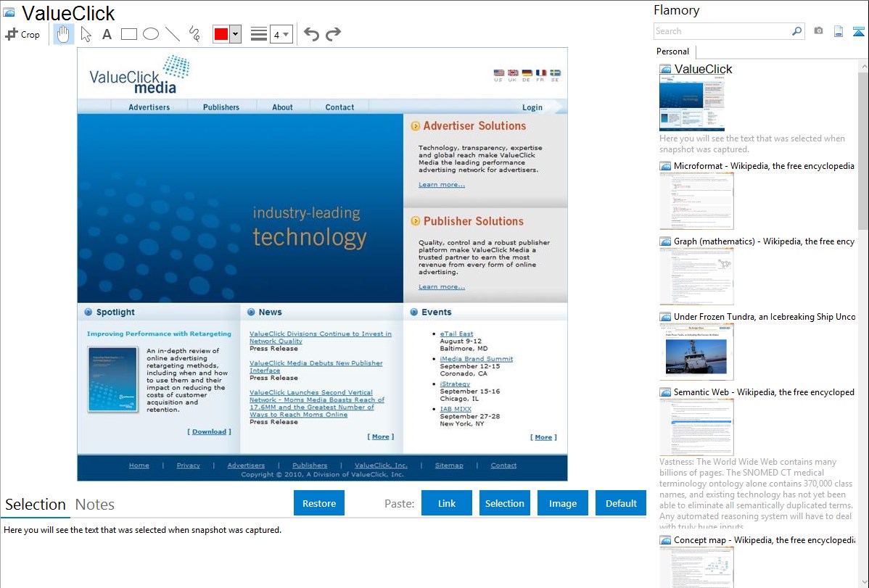Choose the arrow pointer tool
The height and width of the screenshot is (588, 869).
point(86,34)
